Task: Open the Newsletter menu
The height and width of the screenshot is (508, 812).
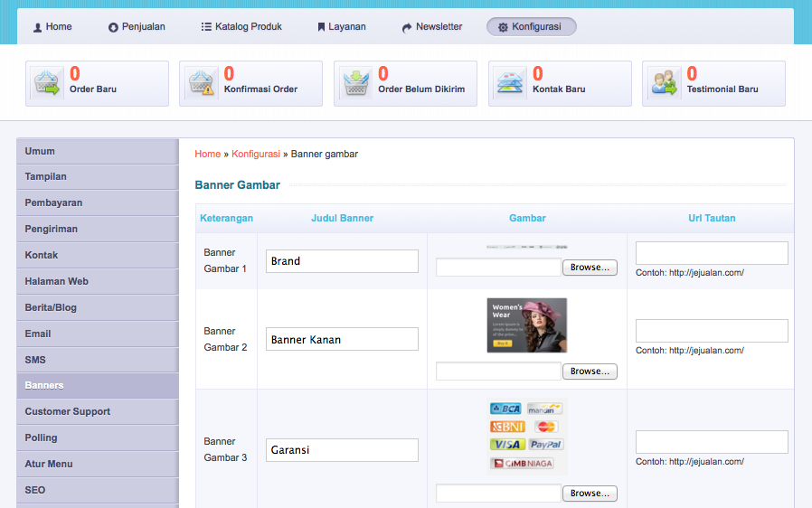Action: click(431, 27)
